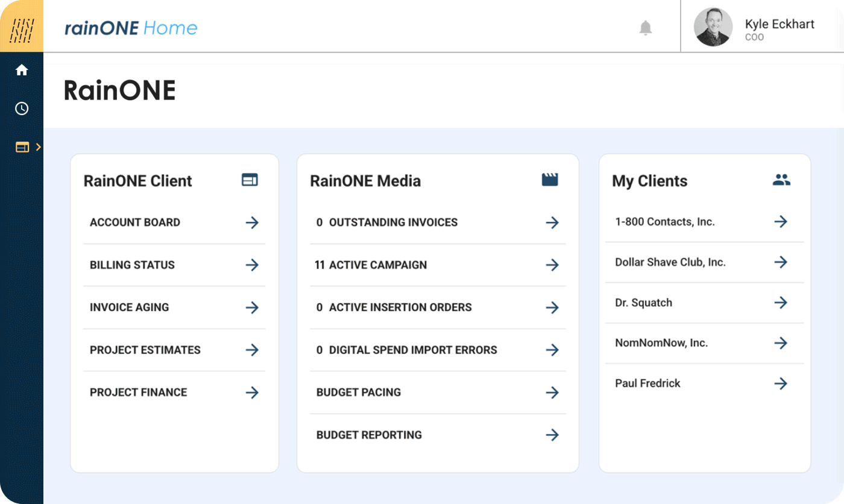Click the RainONE Client card header icon

tap(250, 180)
